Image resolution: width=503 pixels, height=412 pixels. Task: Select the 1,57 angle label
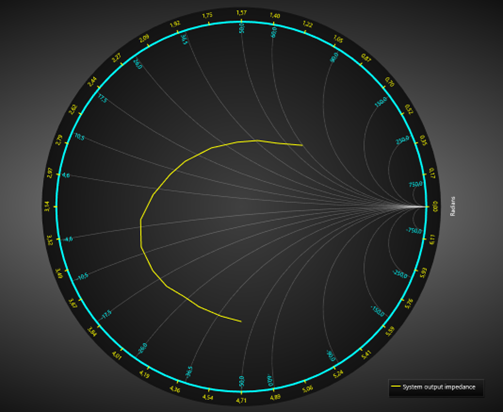click(241, 13)
